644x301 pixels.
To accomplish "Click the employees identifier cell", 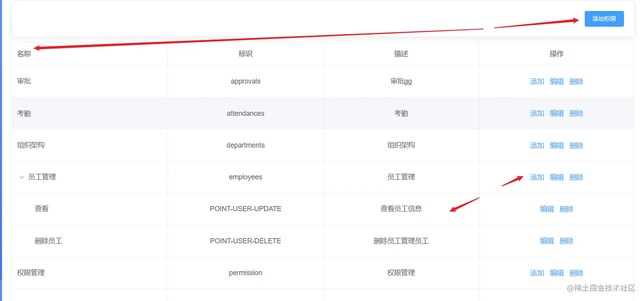I will (245, 177).
